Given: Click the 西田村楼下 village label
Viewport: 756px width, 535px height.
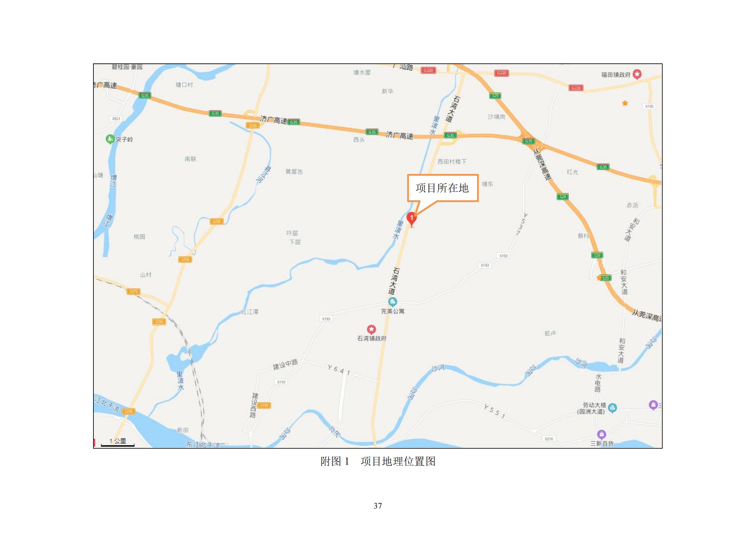Looking at the screenshot, I should click(452, 162).
